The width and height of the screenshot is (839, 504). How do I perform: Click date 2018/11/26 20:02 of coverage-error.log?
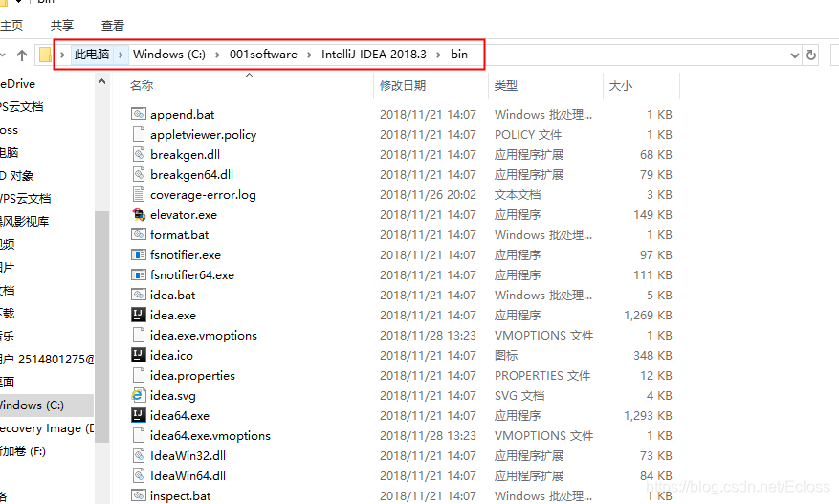(x=428, y=195)
